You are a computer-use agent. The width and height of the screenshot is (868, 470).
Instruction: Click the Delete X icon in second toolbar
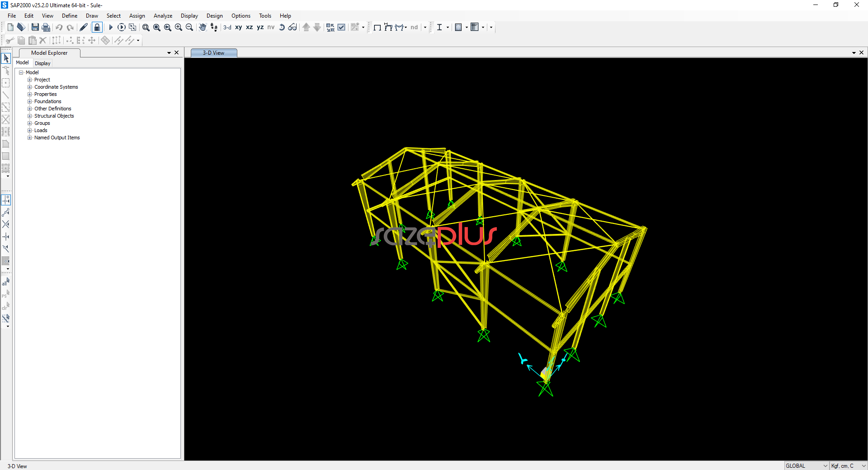coord(43,40)
